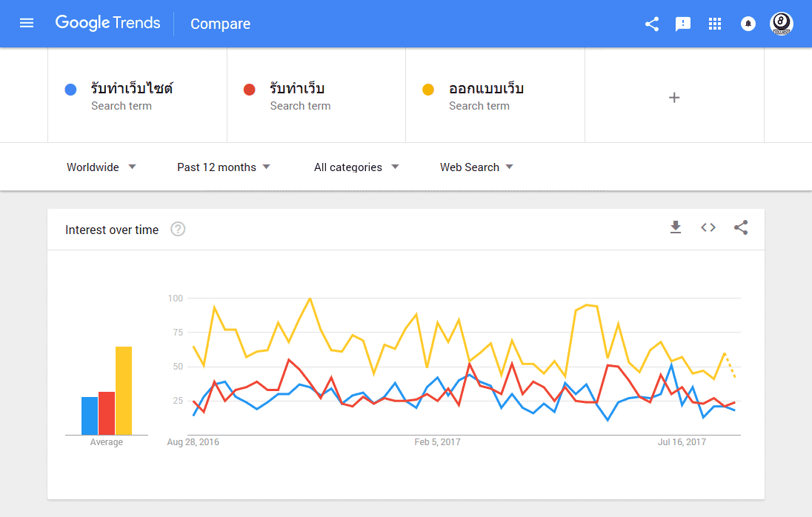Viewport: 812px width, 517px height.
Task: Open the Google apps grid icon
Action: click(x=715, y=23)
